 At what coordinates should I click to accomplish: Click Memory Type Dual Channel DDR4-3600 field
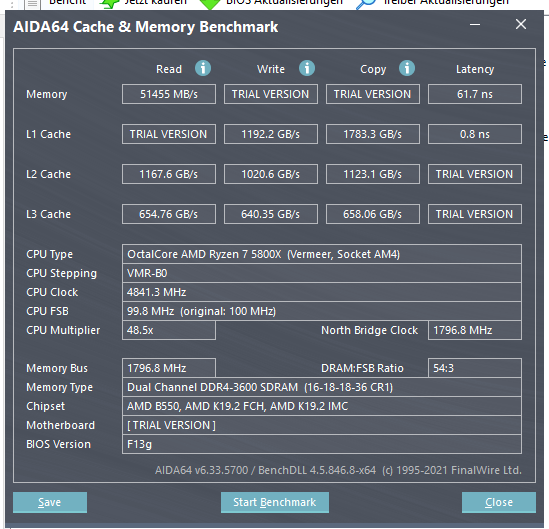tap(322, 387)
